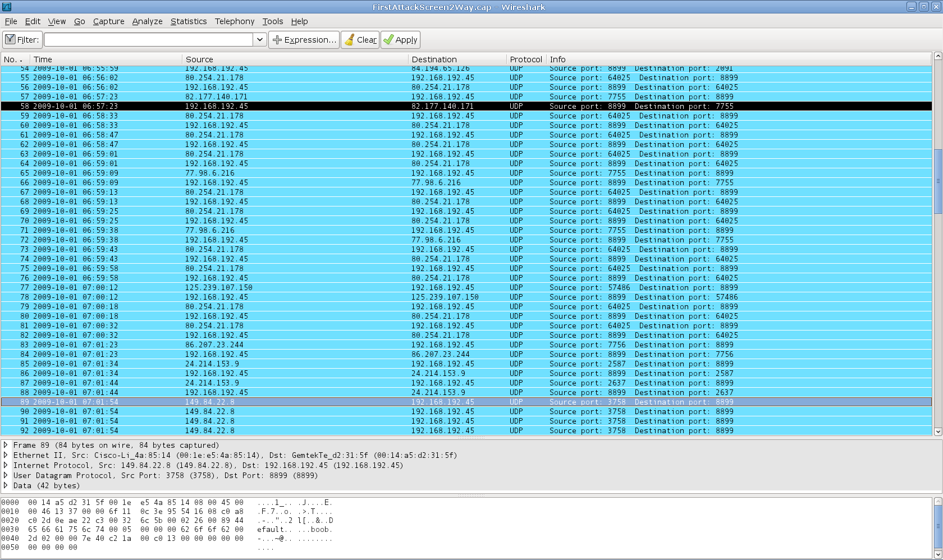Expand the Ethernet II tree node
This screenshot has height=560, width=943.
pos(6,455)
